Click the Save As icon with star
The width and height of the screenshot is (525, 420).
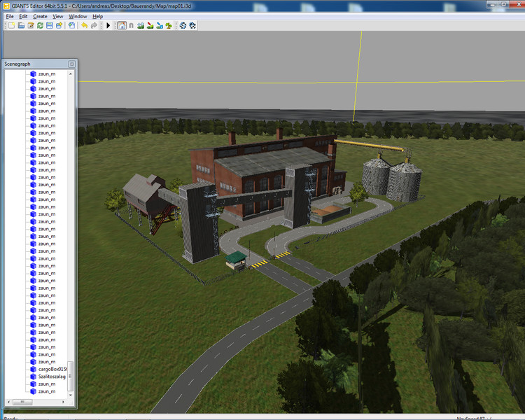[x=59, y=25]
